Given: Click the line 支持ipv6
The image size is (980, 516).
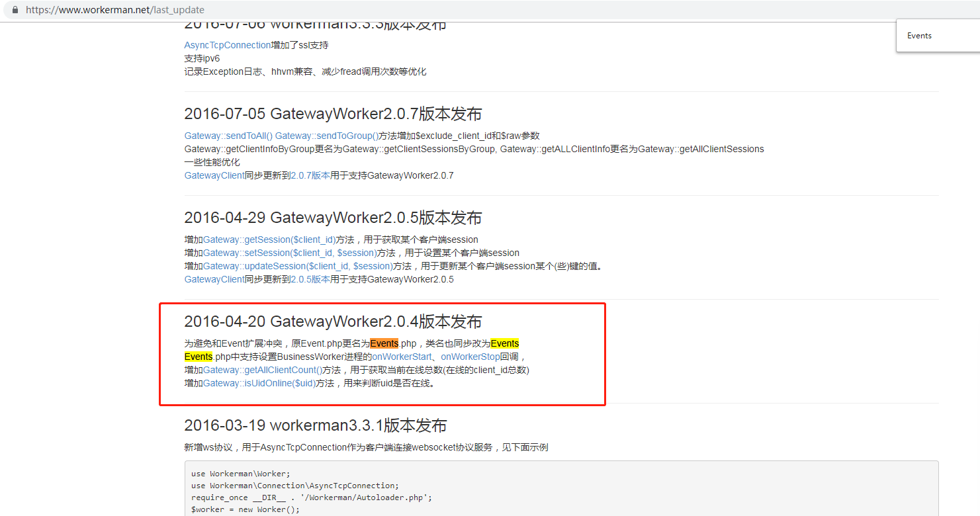Looking at the screenshot, I should [x=202, y=58].
